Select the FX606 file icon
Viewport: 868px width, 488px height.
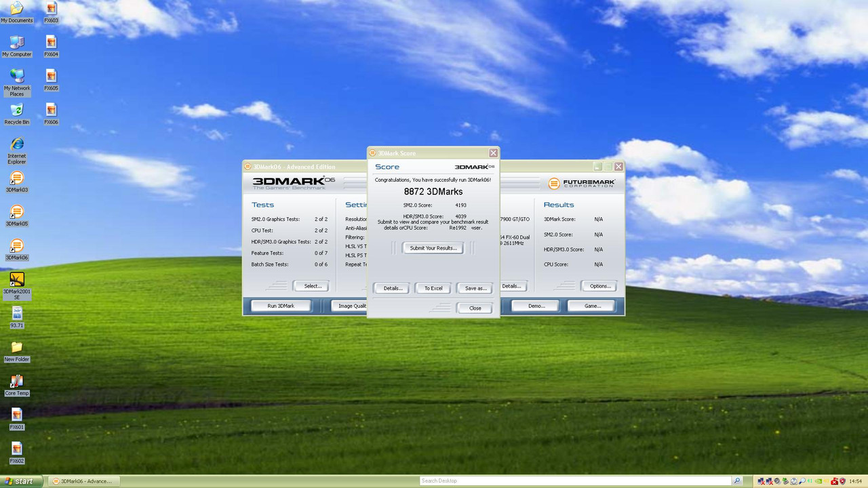pyautogui.click(x=52, y=114)
